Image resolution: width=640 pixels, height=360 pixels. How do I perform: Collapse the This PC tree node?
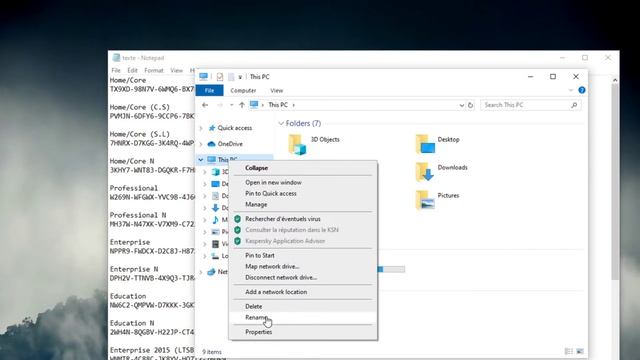coord(201,160)
